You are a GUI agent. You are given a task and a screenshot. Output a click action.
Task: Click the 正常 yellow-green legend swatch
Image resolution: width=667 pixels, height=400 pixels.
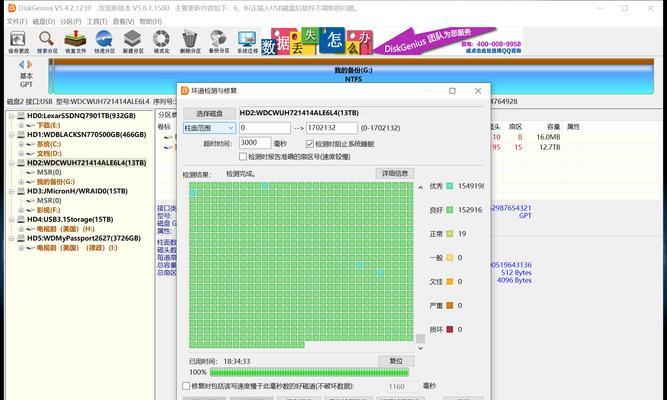pos(450,234)
